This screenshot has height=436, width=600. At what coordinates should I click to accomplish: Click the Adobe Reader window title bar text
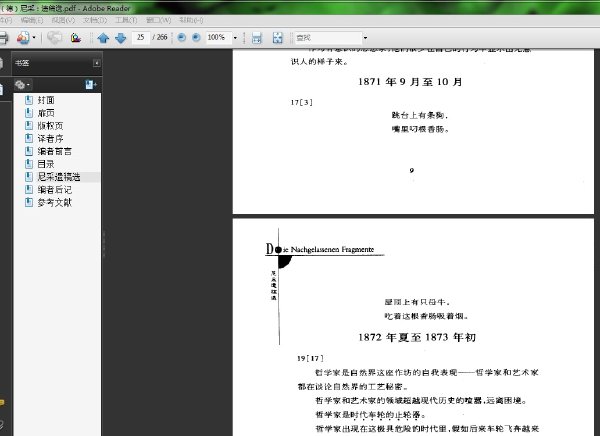(x=65, y=8)
